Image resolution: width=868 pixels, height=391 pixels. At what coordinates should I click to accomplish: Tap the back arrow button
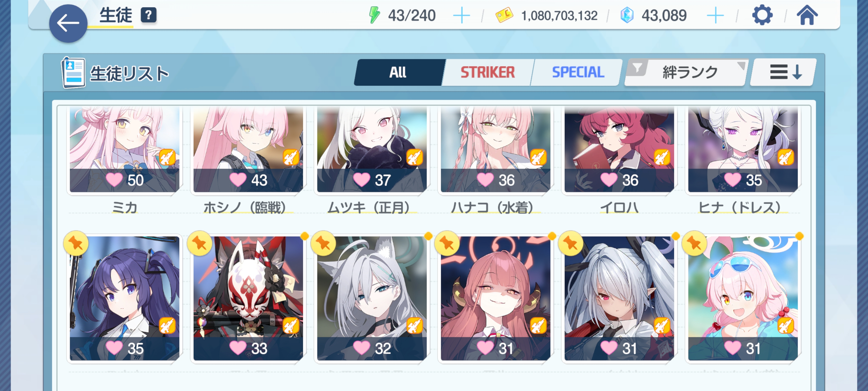[x=68, y=23]
